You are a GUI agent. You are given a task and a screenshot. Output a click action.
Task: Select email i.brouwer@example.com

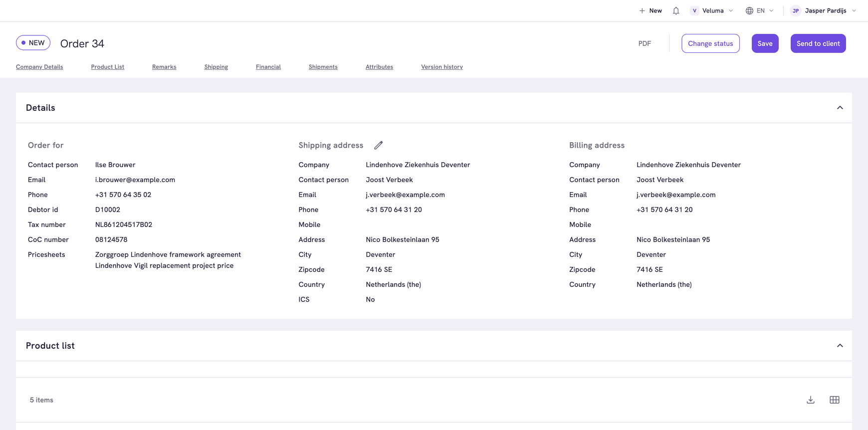pos(135,180)
